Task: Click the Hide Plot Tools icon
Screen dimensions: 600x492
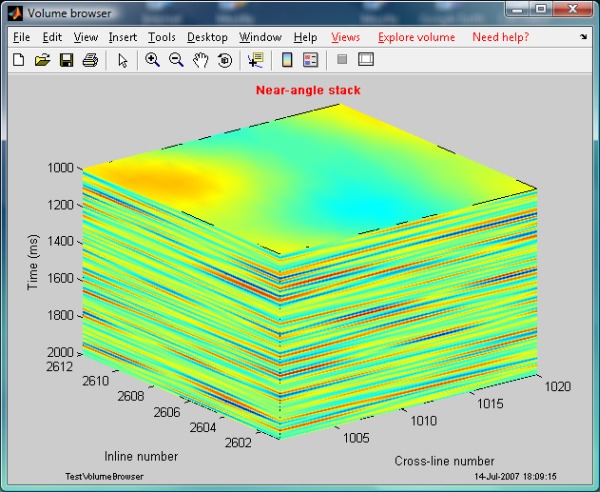Action: coord(341,60)
